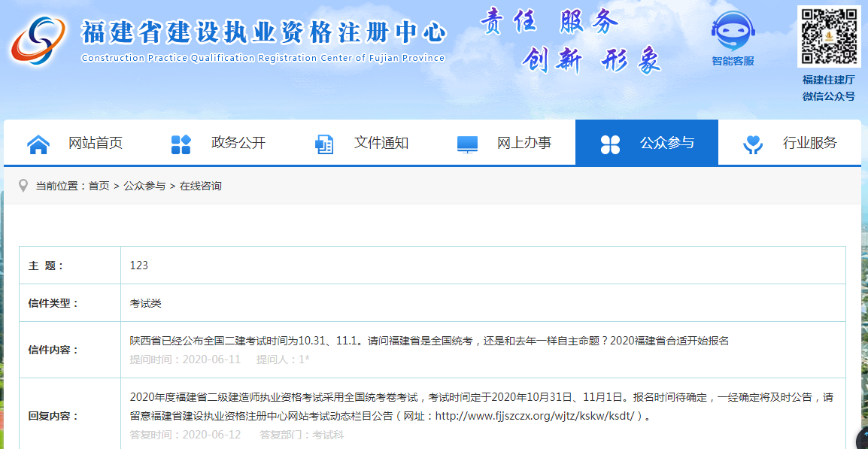Open the 政务公开 menu tab
The height and width of the screenshot is (449, 868).
[218, 143]
